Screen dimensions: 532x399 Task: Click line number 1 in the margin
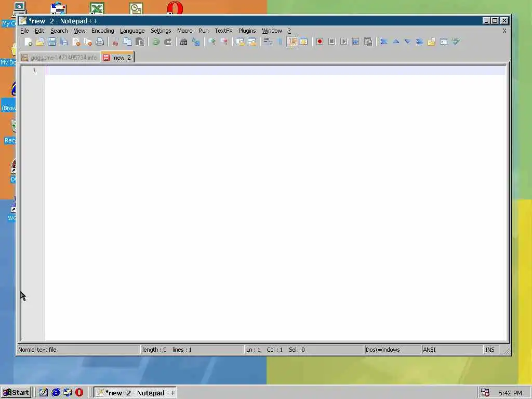34,70
